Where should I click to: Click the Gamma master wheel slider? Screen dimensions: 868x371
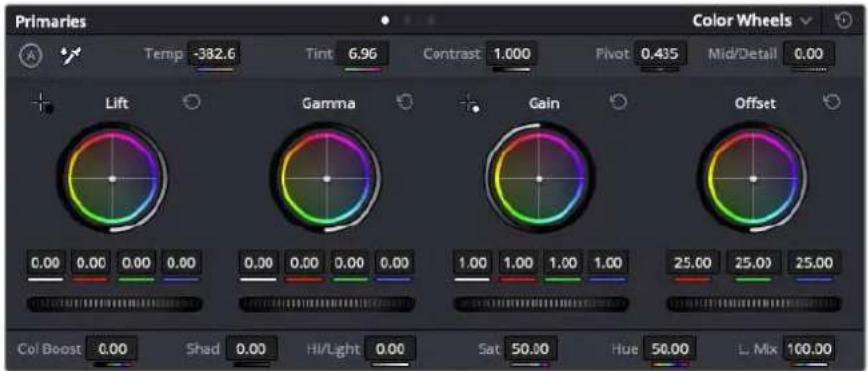point(327,304)
